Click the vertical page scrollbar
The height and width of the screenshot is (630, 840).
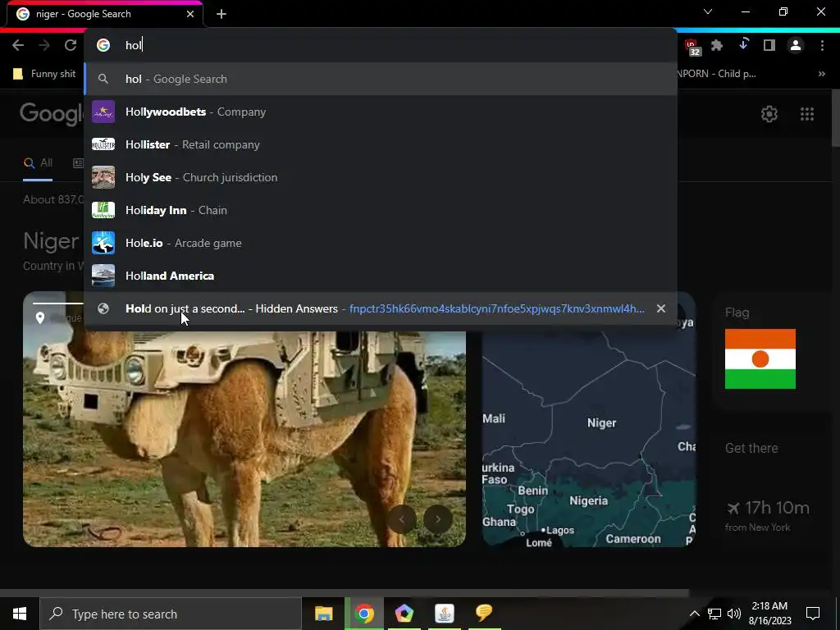(835, 118)
